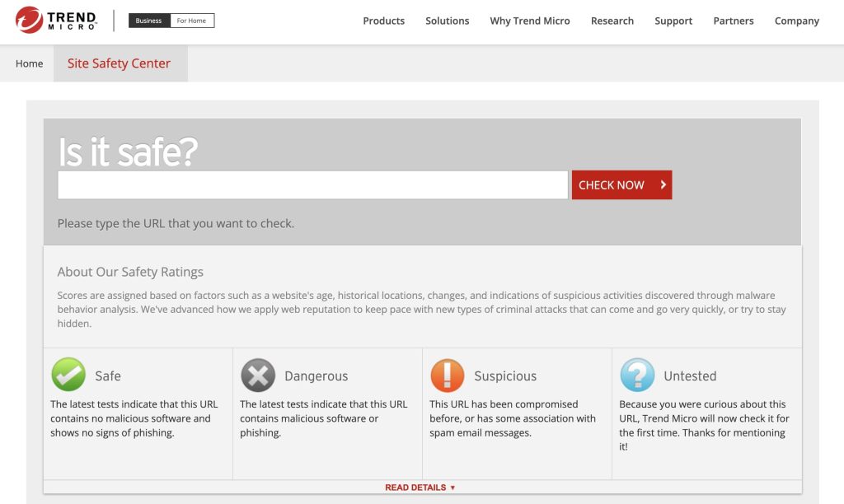
Task: Click the blue Untested question mark icon
Action: 637,375
